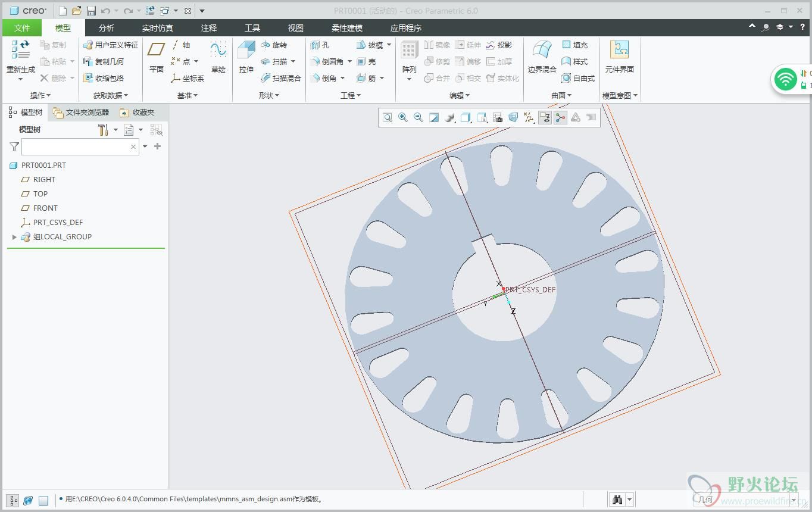The width and height of the screenshot is (812, 512).
Task: Open the Datum (基准) group dropdown
Action: click(188, 95)
